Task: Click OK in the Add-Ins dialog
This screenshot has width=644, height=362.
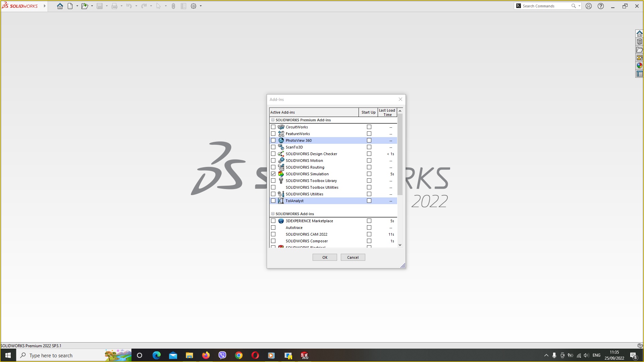Action: point(325,257)
